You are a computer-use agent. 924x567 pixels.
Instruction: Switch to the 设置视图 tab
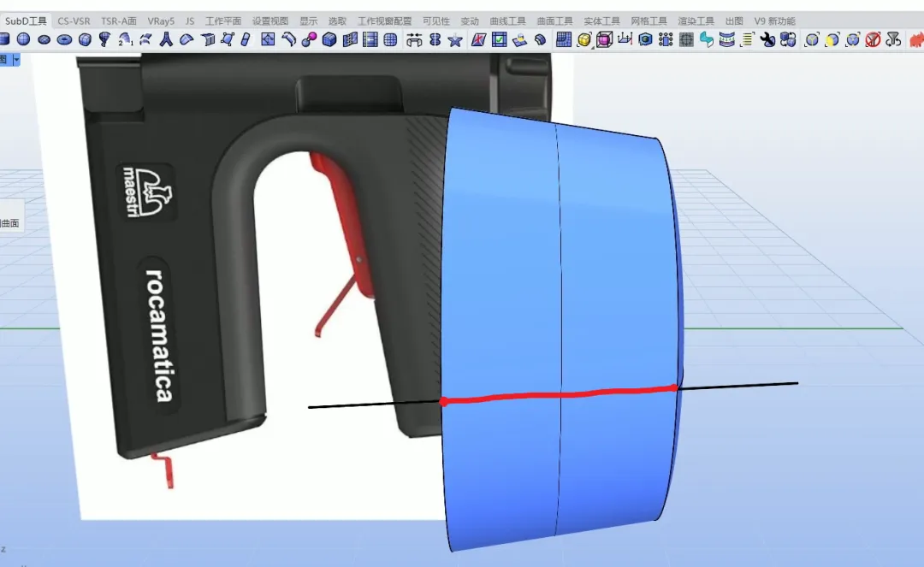pyautogui.click(x=269, y=21)
